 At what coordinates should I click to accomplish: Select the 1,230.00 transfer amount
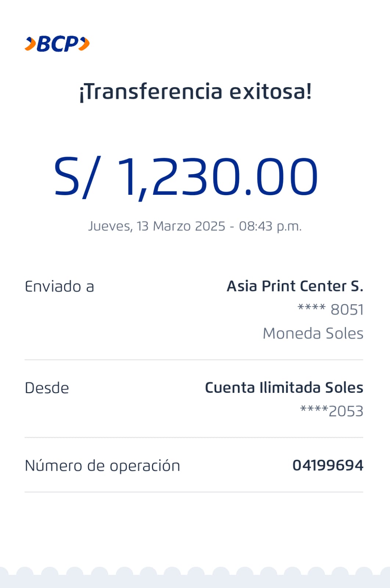(217, 177)
